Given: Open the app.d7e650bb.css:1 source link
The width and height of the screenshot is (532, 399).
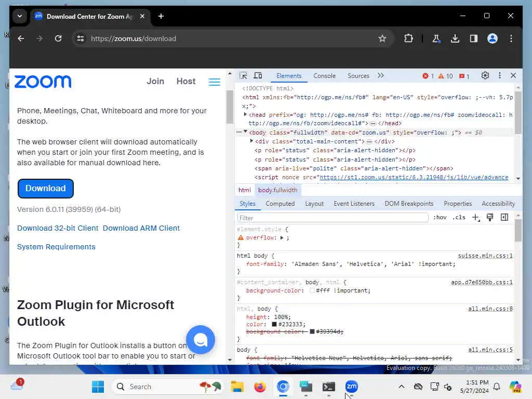Looking at the screenshot, I should coord(482,282).
